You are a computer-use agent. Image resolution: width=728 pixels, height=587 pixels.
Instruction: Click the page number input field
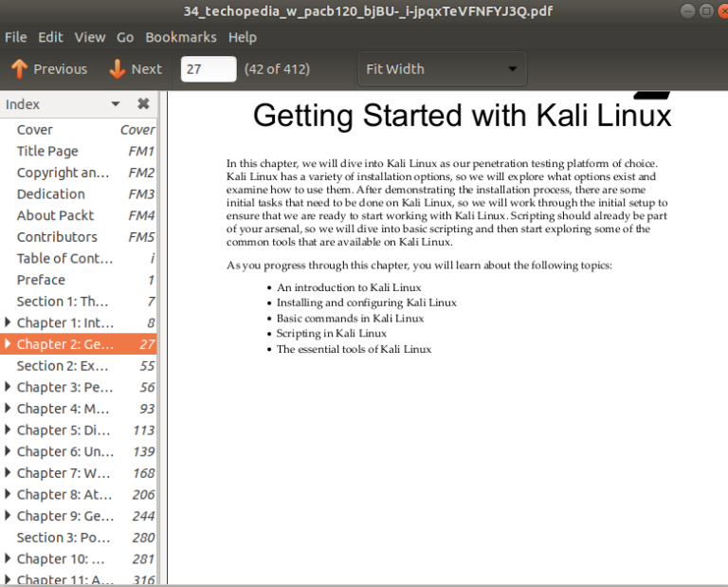(x=208, y=69)
